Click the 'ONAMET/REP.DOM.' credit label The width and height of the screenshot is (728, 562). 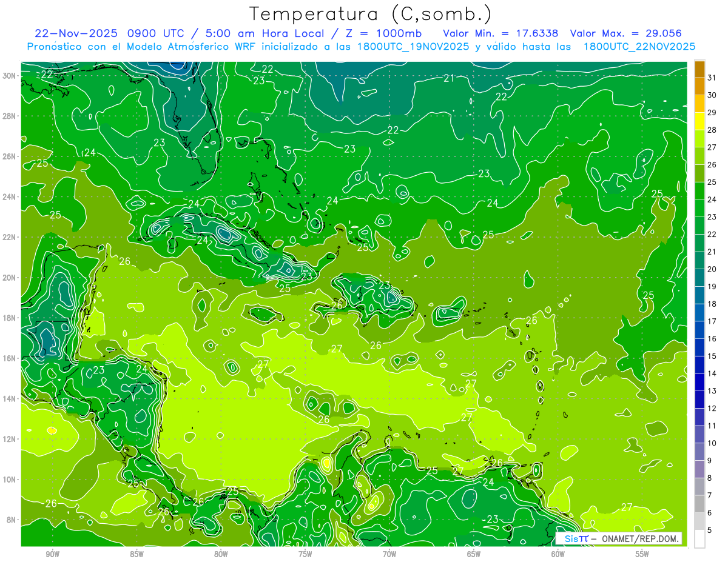point(639,539)
